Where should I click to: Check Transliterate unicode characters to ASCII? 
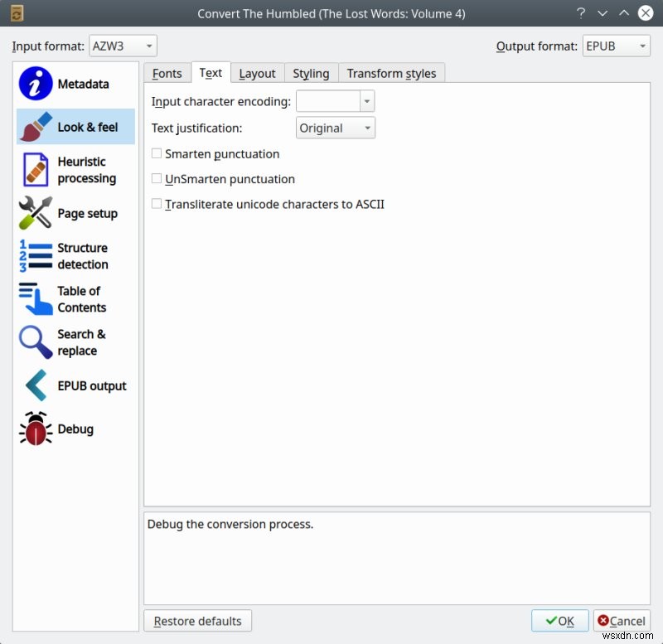click(x=157, y=204)
